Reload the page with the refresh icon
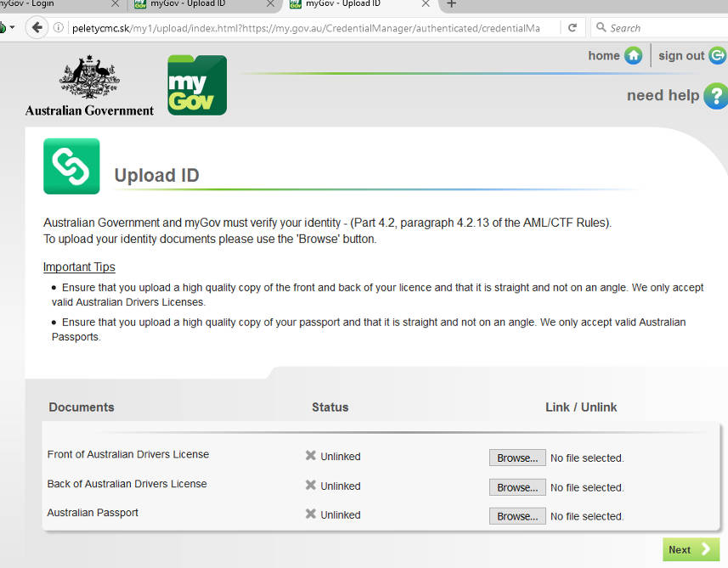 573,28
